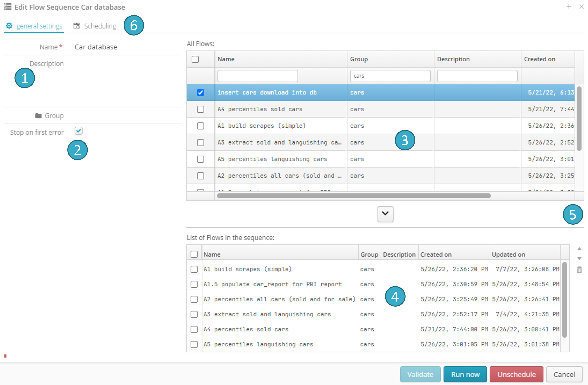Click '7/4/22, 4:21:35 PM' updated date
Image resolution: width=588 pixels, height=385 pixels.
coord(527,314)
